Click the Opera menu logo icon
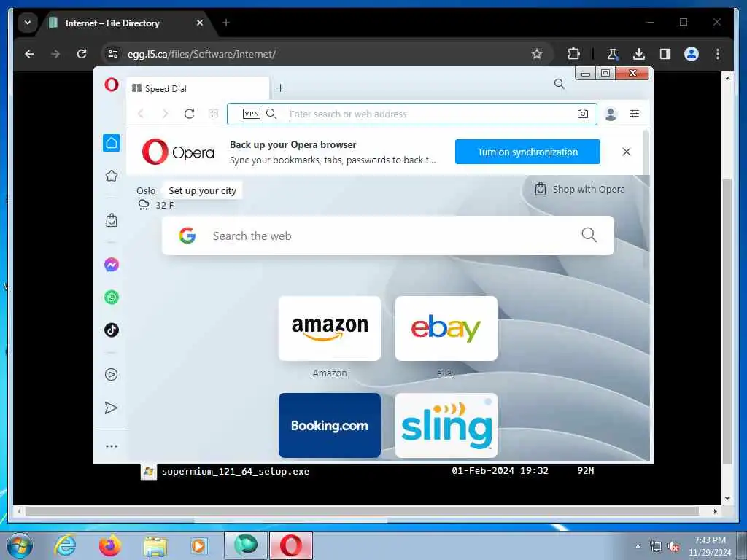The height and width of the screenshot is (560, 747). (112, 85)
